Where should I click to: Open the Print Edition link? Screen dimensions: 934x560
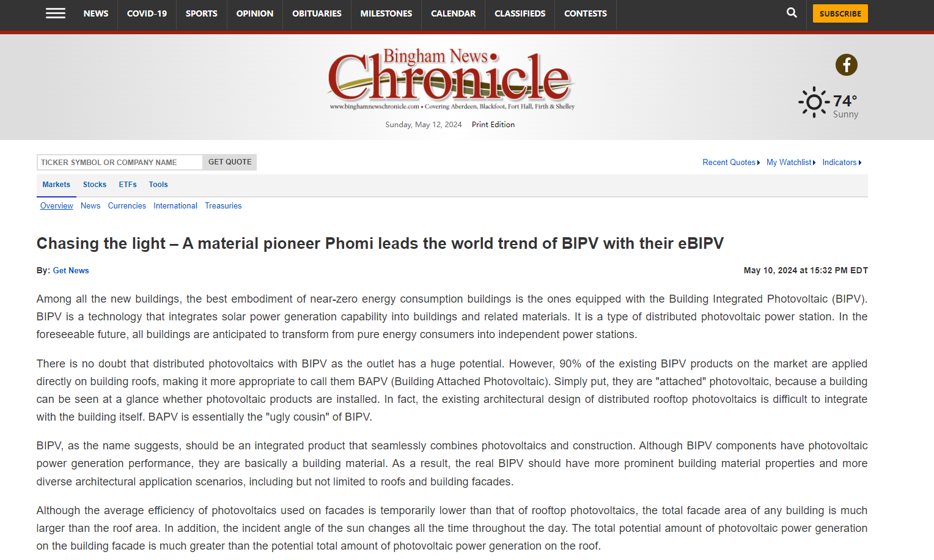pyautogui.click(x=493, y=125)
